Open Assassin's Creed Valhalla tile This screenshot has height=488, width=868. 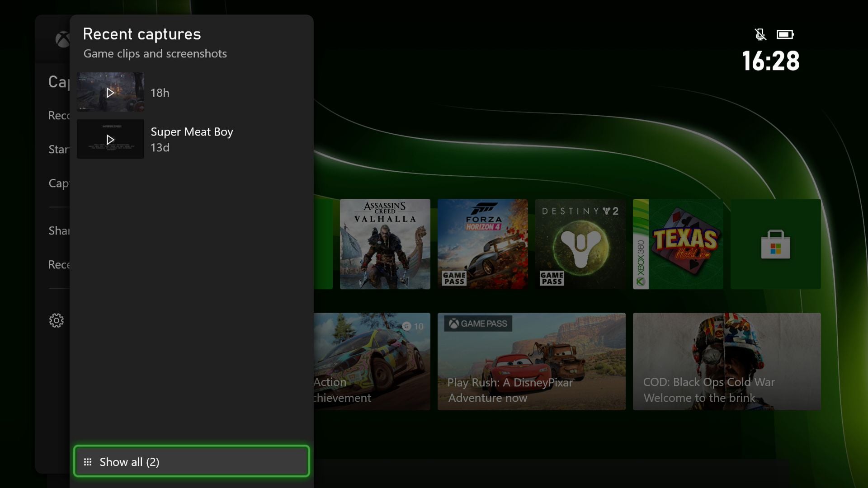[385, 244]
